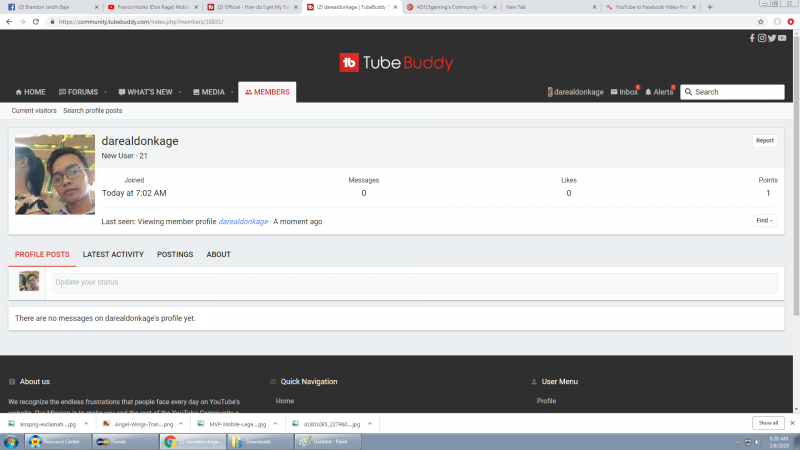This screenshot has width=800, height=450.
Task: Expand the What's New navigation dropdown
Action: click(x=180, y=92)
